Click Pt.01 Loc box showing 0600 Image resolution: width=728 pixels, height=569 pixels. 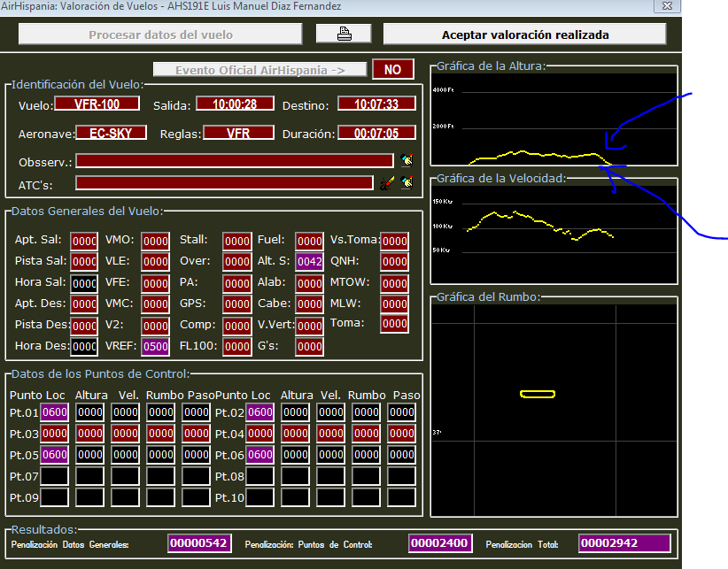click(x=55, y=412)
